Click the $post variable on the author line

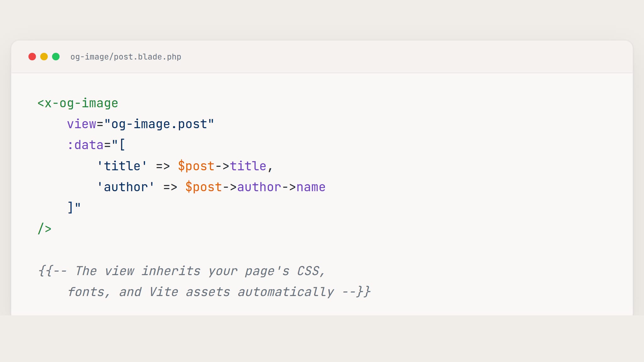[203, 187]
